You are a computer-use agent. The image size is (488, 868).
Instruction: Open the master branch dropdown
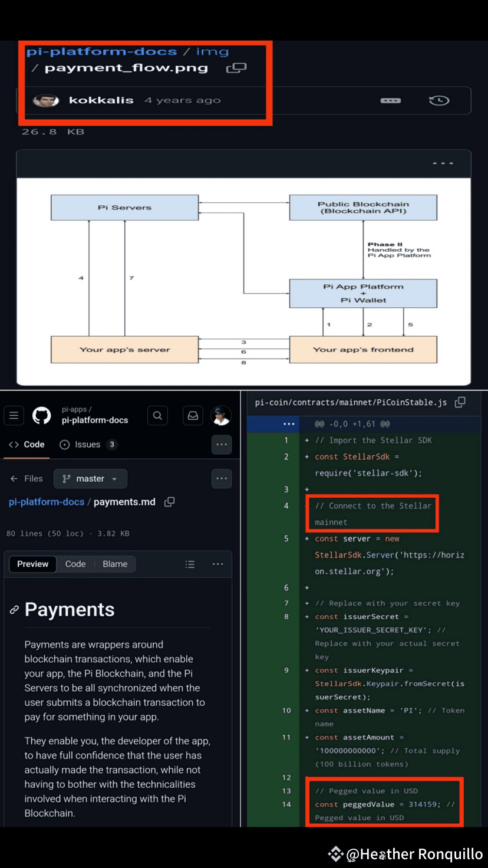tap(90, 479)
